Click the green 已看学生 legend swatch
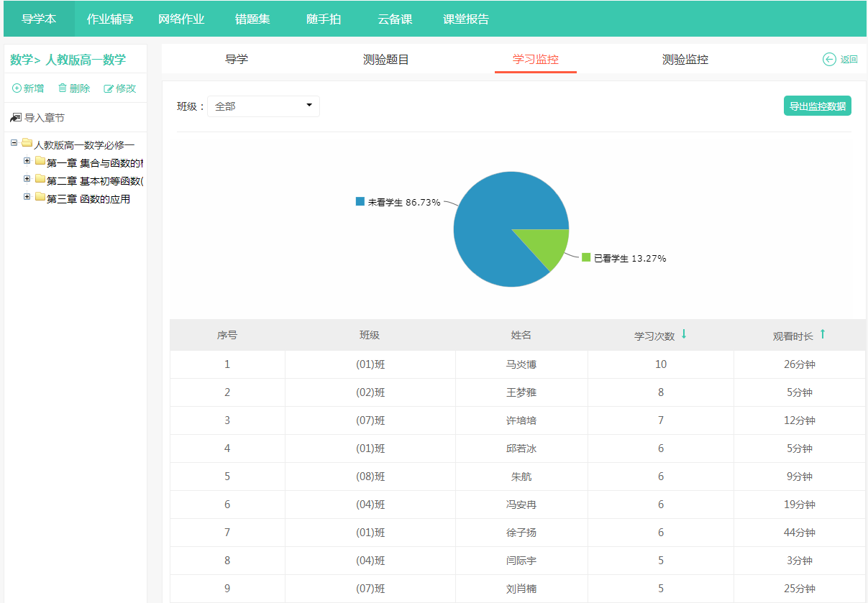 click(586, 257)
